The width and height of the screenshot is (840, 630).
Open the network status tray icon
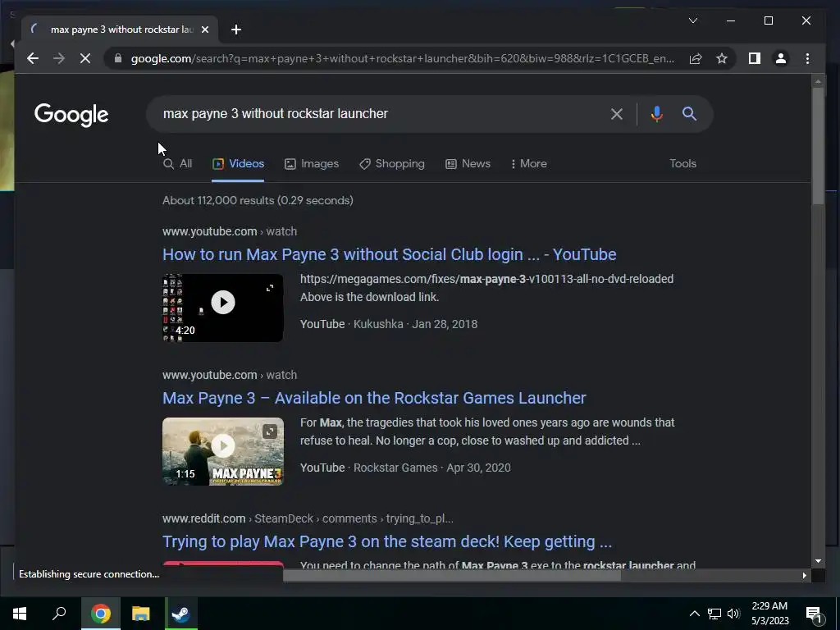714,614
